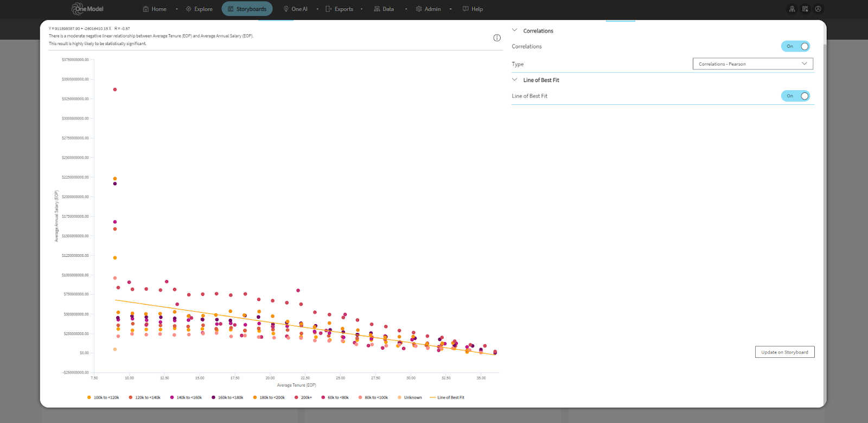The image size is (868, 423).
Task: Collapse the Line of Best Fit section
Action: [x=515, y=80]
